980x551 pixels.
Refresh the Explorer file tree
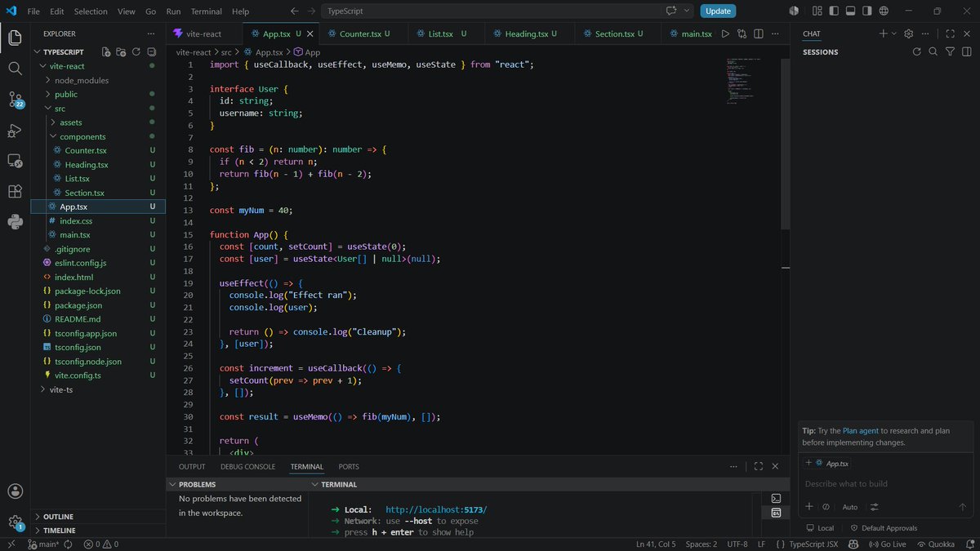[136, 51]
